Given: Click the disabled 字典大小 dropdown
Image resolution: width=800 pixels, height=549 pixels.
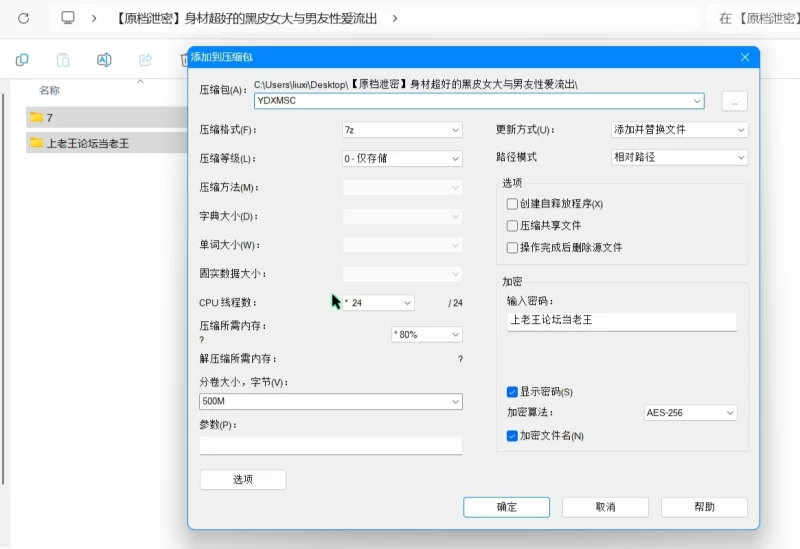Looking at the screenshot, I should coord(402,216).
